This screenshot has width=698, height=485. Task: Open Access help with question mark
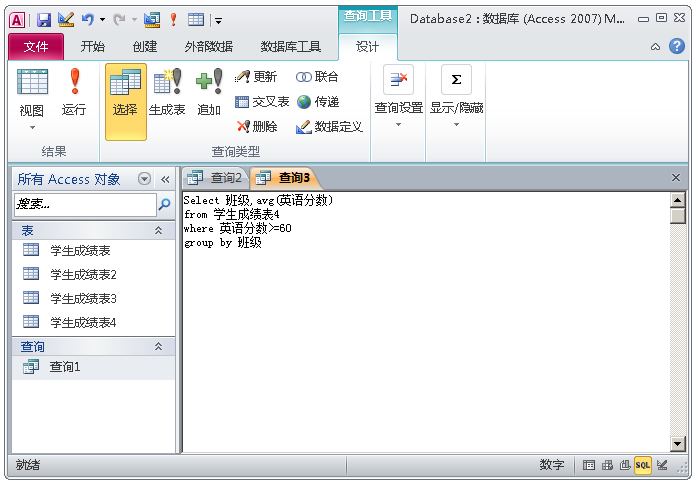[x=677, y=46]
